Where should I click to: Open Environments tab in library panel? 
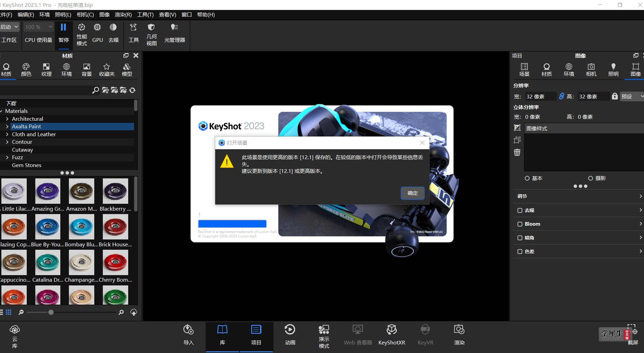point(66,70)
